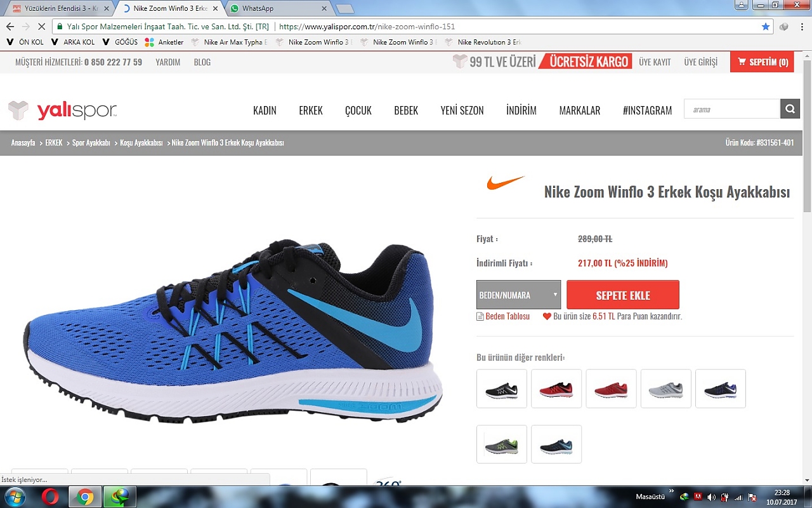
Task: Select the black and light blue shoe color
Action: pos(556,444)
